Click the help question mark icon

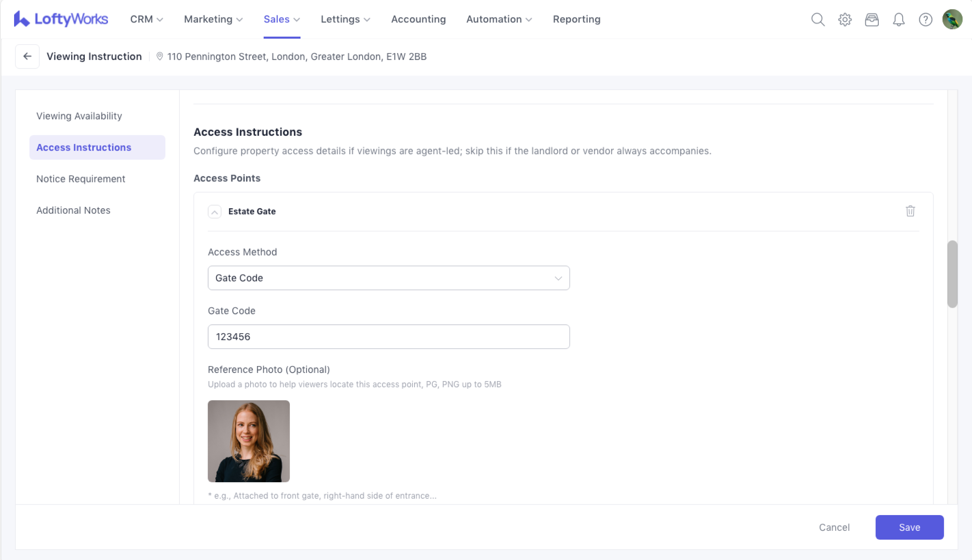click(925, 19)
